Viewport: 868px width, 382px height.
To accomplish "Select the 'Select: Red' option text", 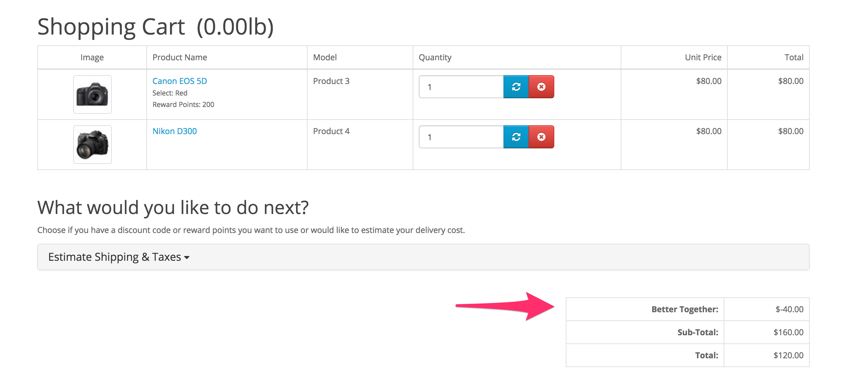I will pyautogui.click(x=170, y=93).
